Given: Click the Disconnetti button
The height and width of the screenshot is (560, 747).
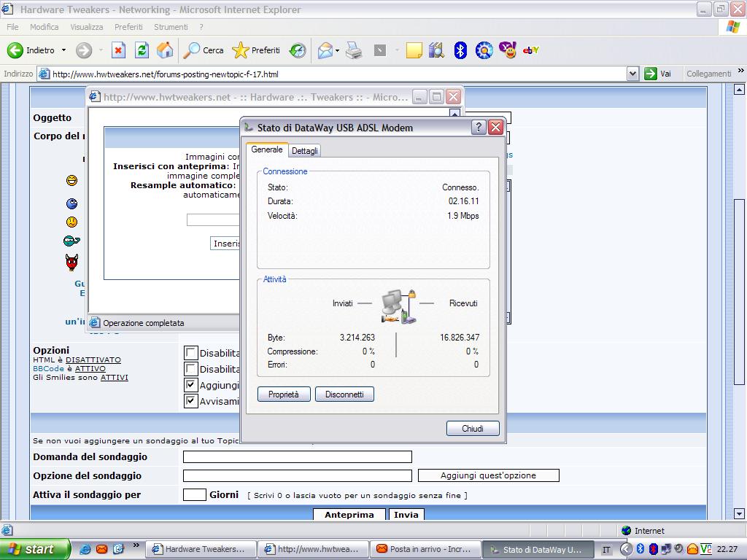Looking at the screenshot, I should 344,394.
